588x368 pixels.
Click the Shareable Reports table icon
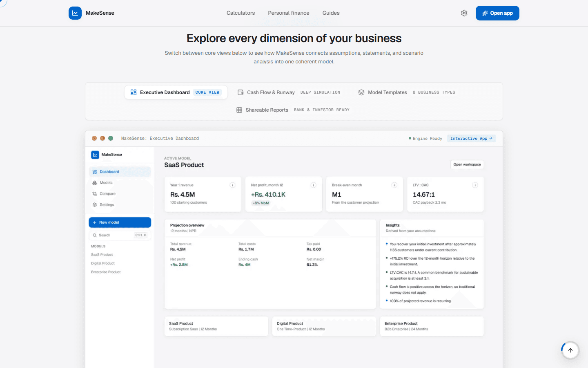click(239, 110)
